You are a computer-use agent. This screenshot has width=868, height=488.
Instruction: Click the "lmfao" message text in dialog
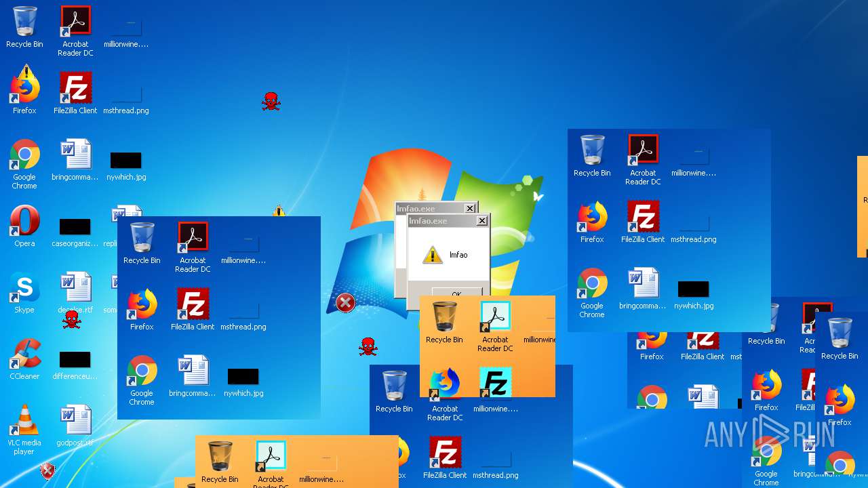coord(458,256)
